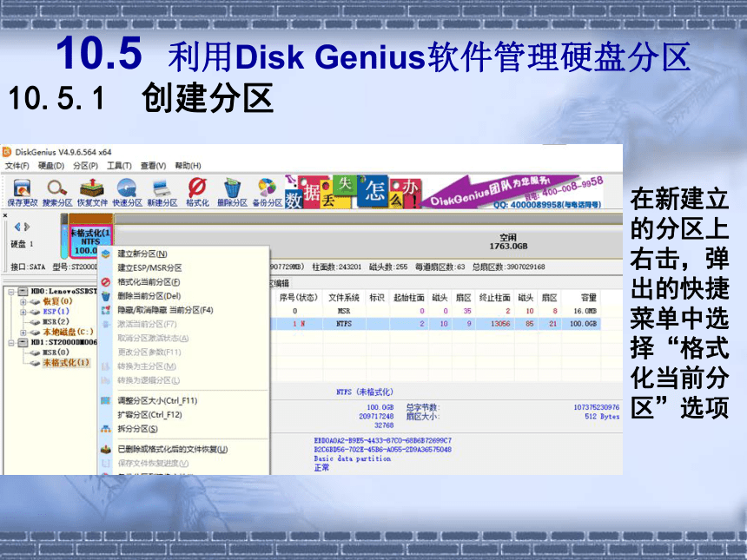The width and height of the screenshot is (747, 560).
Task: Click the red 格式化 toolbar icon
Action: 197,193
